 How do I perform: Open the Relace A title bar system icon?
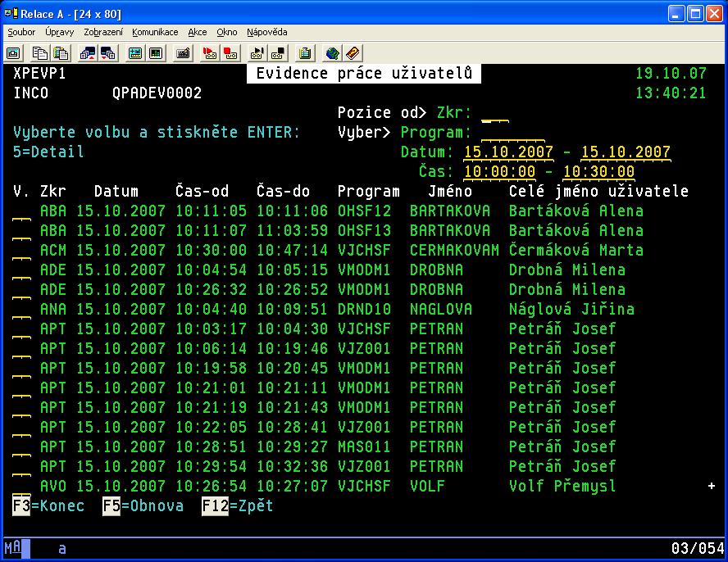pos(11,13)
